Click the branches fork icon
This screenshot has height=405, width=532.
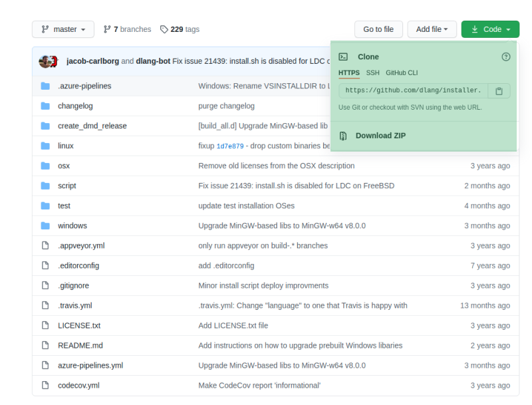[107, 29]
